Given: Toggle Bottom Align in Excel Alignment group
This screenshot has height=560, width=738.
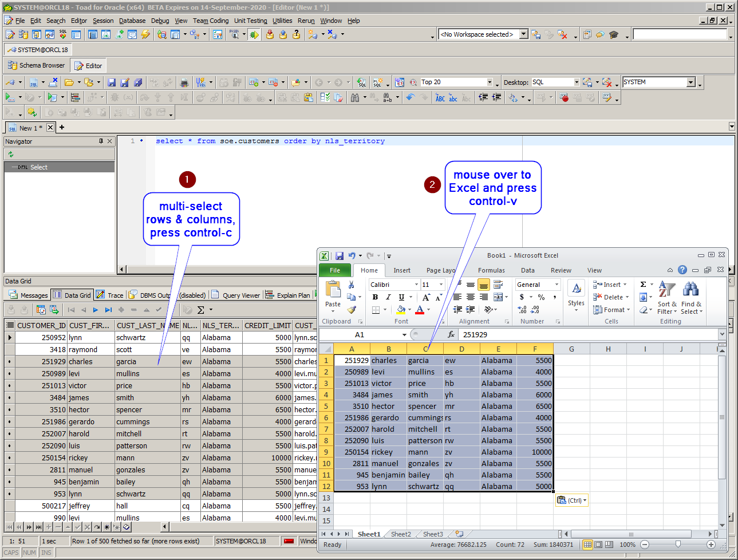Looking at the screenshot, I should point(484,285).
